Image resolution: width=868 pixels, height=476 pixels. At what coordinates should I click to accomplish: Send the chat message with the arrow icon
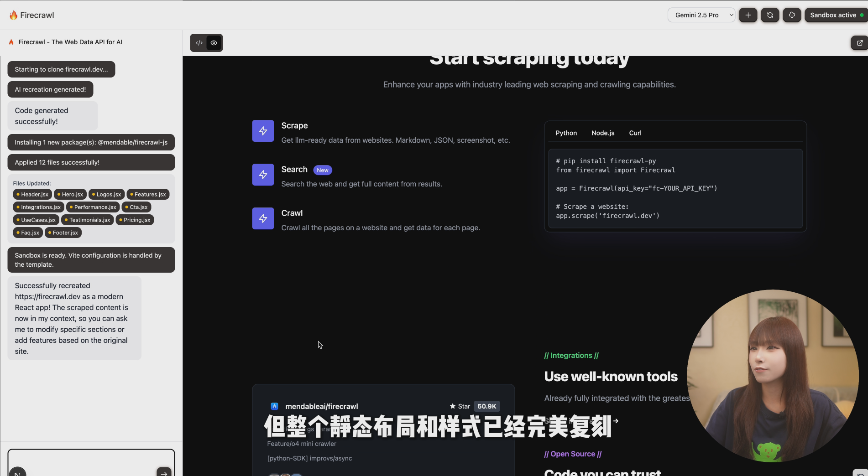[x=163, y=473]
